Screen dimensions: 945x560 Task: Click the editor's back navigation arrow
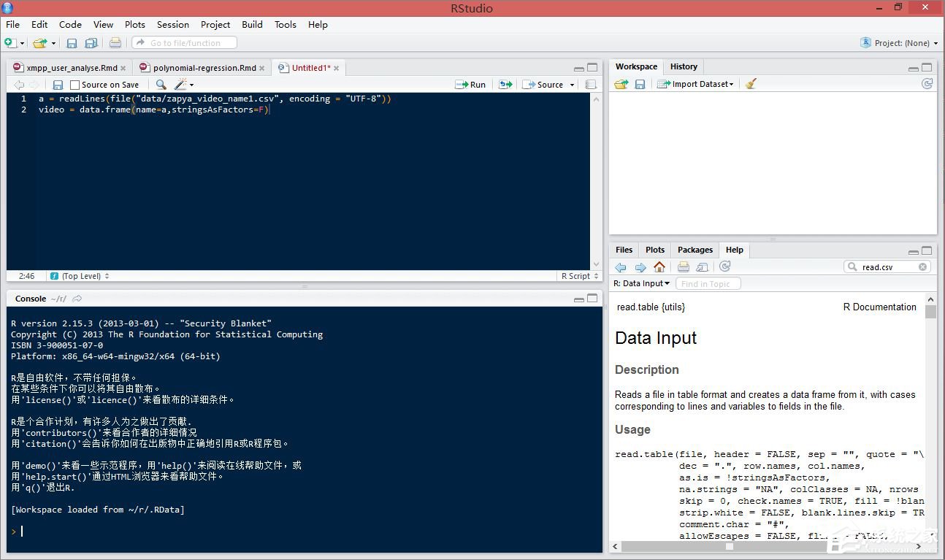click(19, 85)
